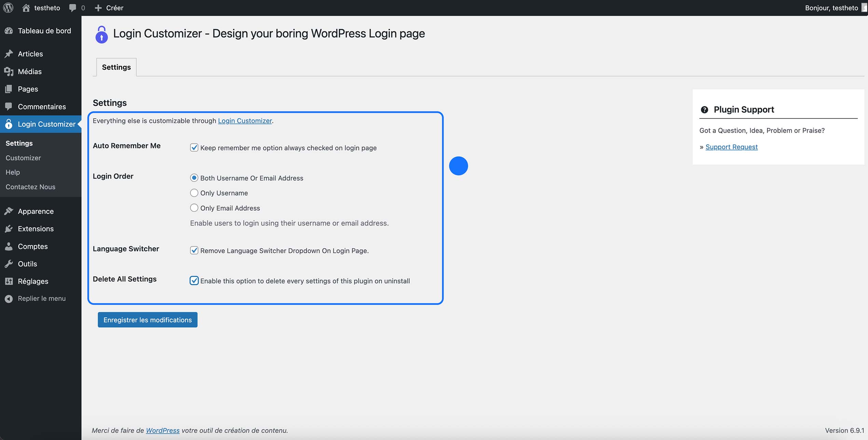868x440 pixels.
Task: Open the comments bubble icon showing 0
Action: click(73, 8)
